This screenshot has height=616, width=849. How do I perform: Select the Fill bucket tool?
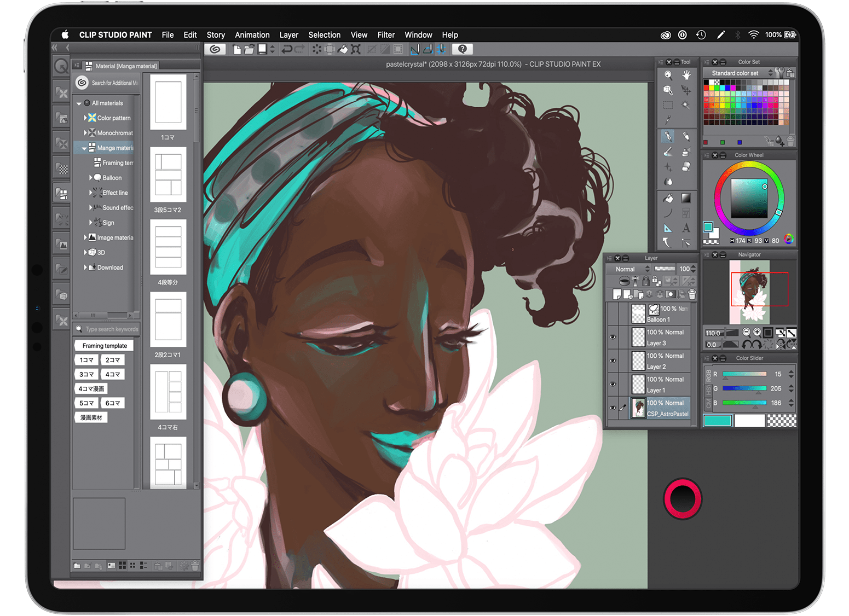(x=668, y=198)
